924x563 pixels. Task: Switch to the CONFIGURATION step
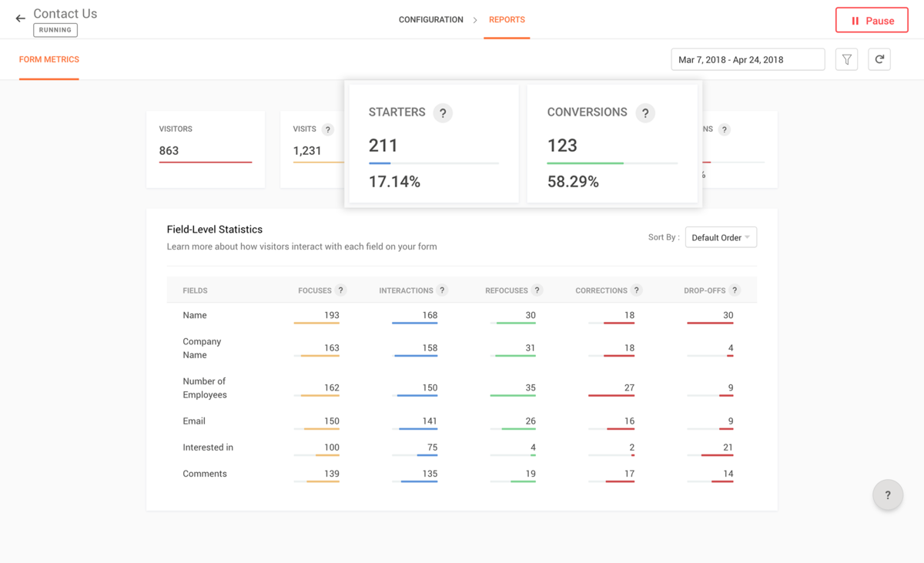tap(430, 20)
